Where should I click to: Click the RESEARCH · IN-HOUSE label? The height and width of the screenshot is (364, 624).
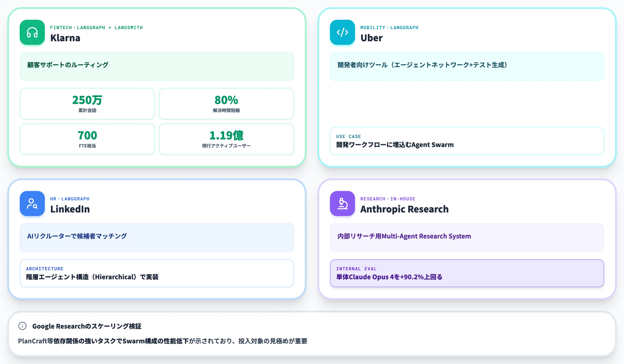click(388, 199)
